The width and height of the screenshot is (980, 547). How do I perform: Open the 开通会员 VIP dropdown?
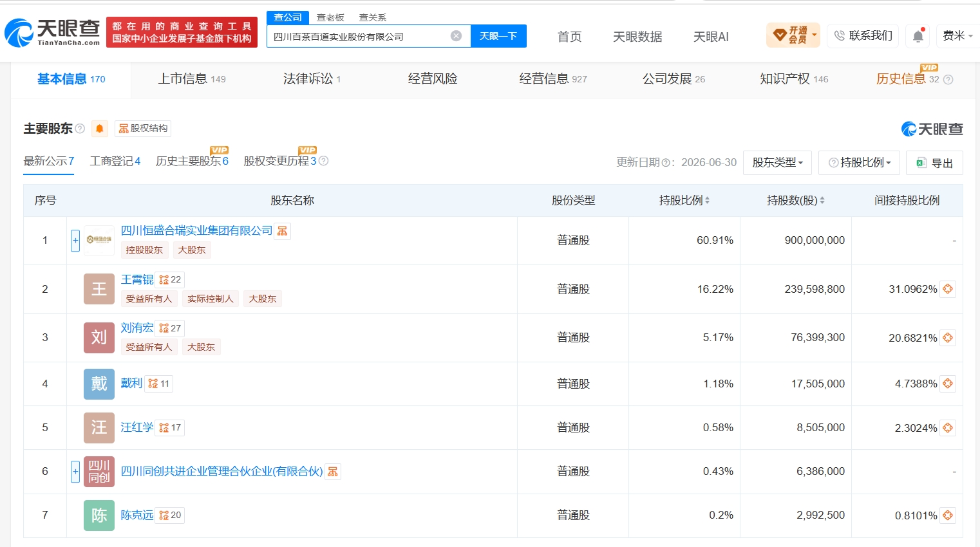tap(793, 35)
